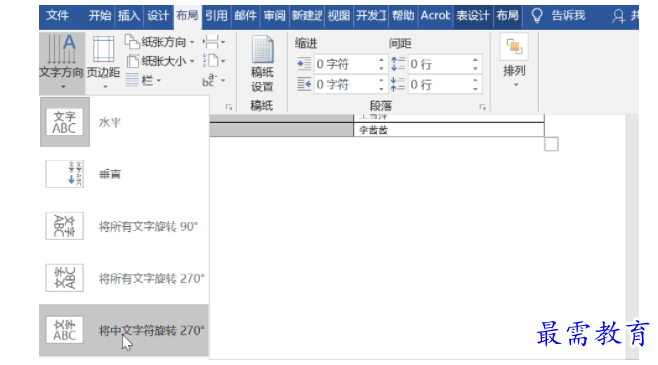Image resolution: width=658 pixels, height=365 pixels.
Task: Click the left indent icon
Action: tap(304, 64)
